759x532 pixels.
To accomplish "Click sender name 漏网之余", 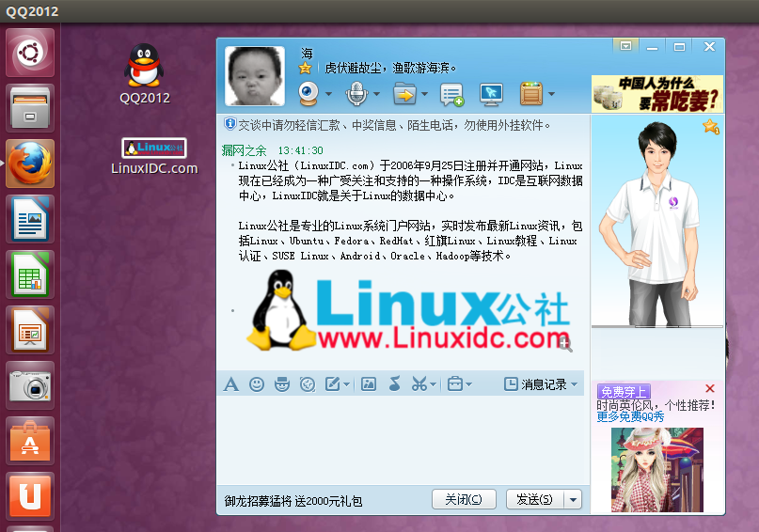I will (x=244, y=150).
